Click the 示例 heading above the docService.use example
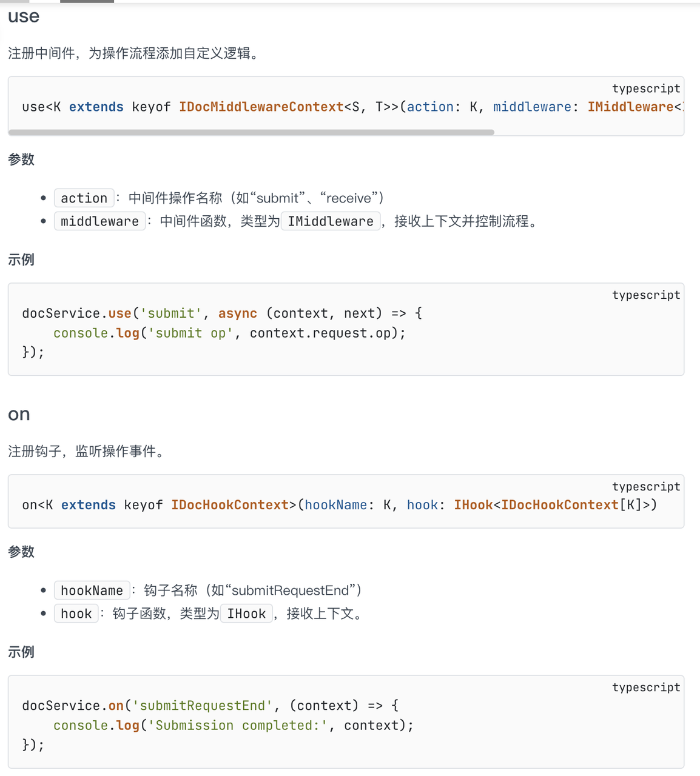 click(21, 260)
